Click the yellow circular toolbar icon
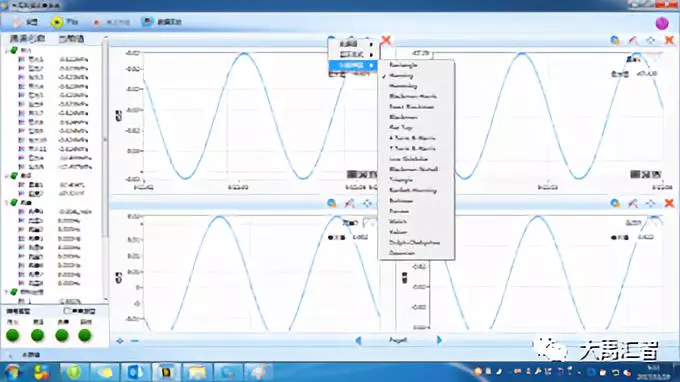 [56, 22]
